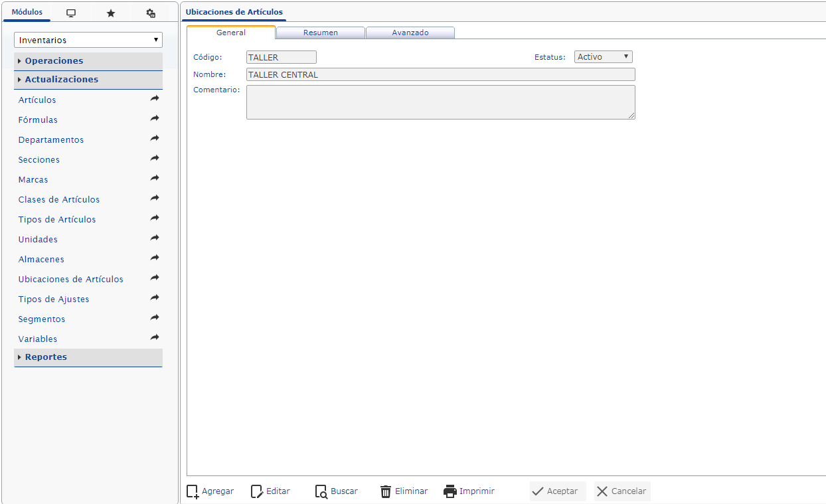Open the favorites star tab
Screen dimensions: 826x504
[111, 13]
